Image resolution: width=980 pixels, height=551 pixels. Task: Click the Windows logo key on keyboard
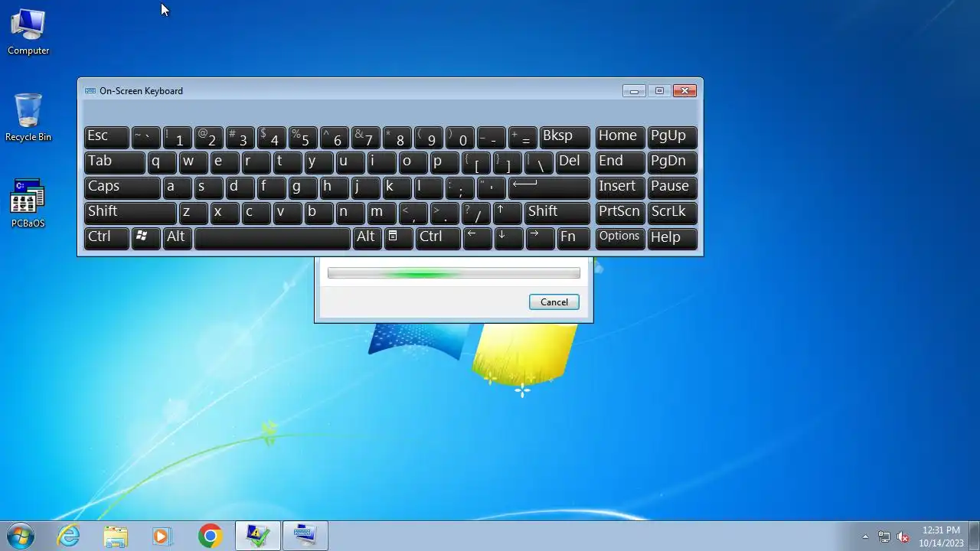click(x=145, y=237)
